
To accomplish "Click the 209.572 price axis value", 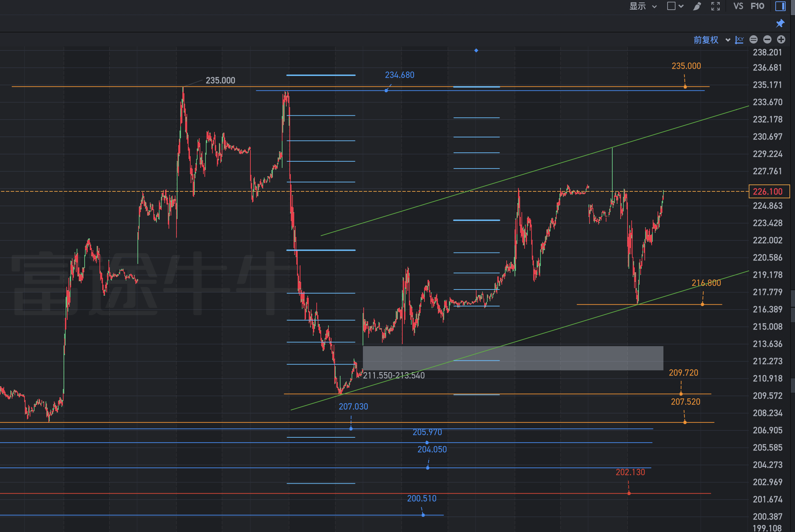I will (x=767, y=396).
